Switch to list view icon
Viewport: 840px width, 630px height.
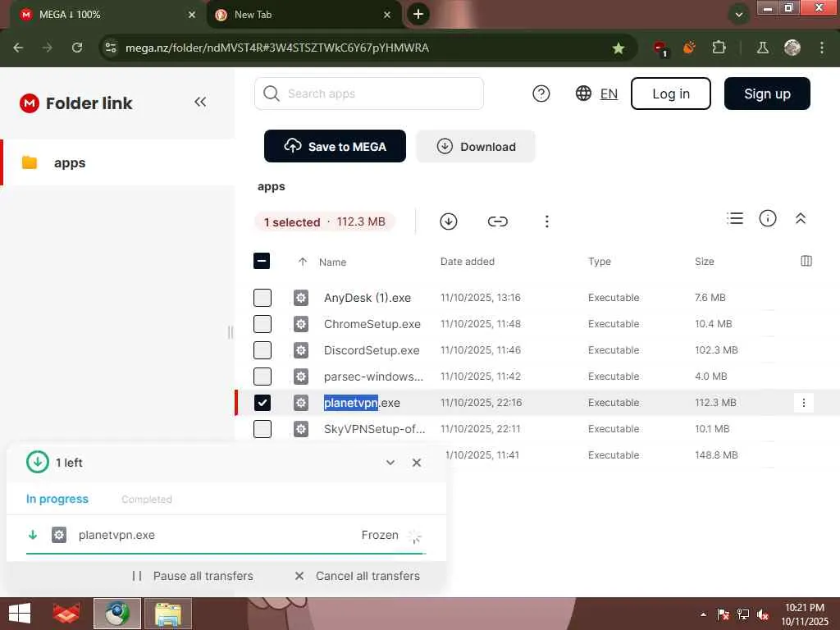(x=735, y=218)
